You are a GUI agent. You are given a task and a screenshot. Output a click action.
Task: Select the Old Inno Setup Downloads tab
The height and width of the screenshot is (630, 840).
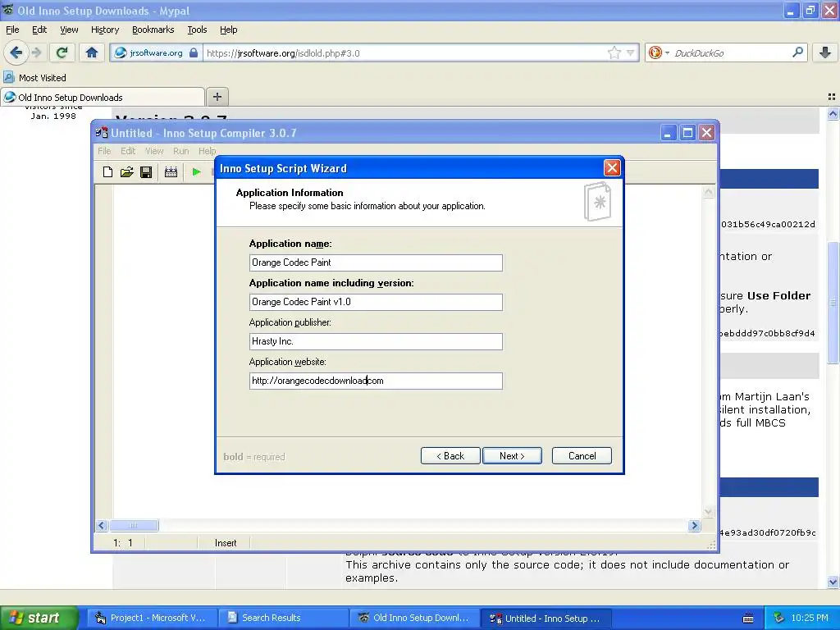(x=102, y=97)
